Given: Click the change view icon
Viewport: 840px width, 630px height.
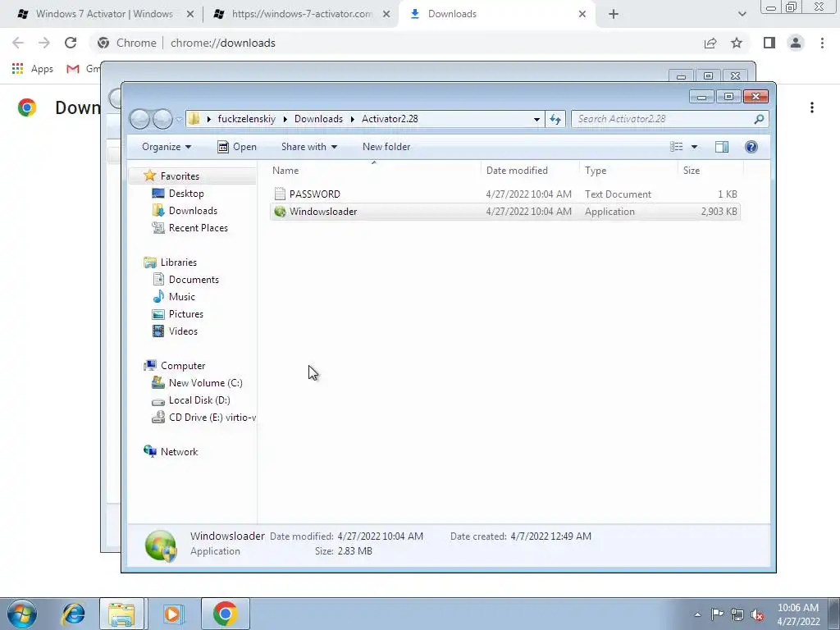Looking at the screenshot, I should click(677, 147).
